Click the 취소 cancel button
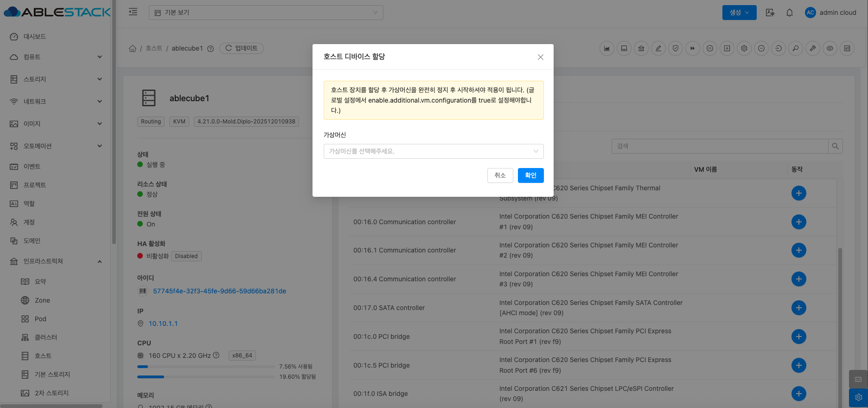The height and width of the screenshot is (408, 868). [x=500, y=175]
